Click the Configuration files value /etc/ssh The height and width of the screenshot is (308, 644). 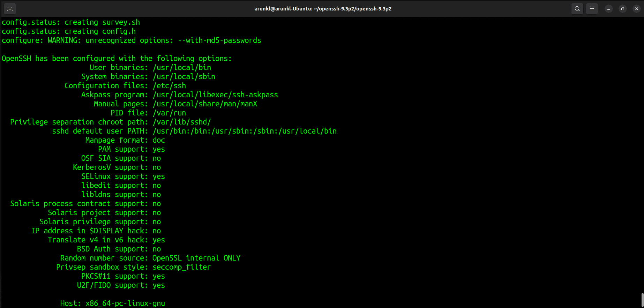tap(169, 86)
